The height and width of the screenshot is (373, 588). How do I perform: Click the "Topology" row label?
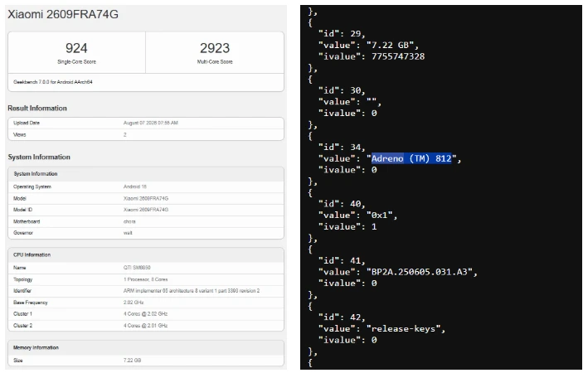click(23, 279)
